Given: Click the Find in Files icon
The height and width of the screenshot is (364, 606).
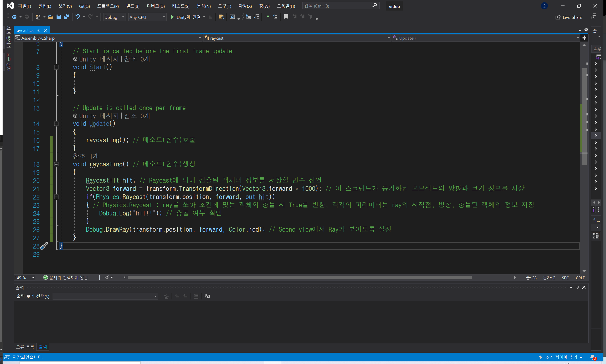Looking at the screenshot, I should (221, 17).
